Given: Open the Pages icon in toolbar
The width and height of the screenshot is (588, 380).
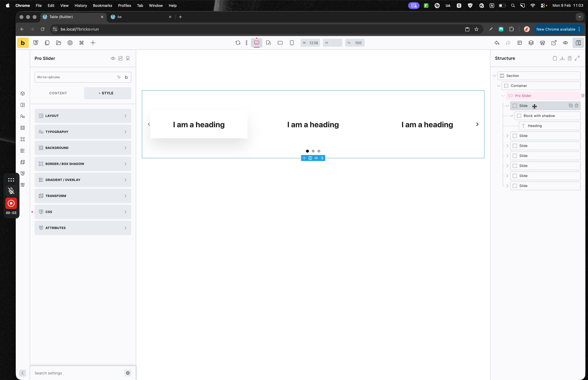Looking at the screenshot, I should coord(47,43).
